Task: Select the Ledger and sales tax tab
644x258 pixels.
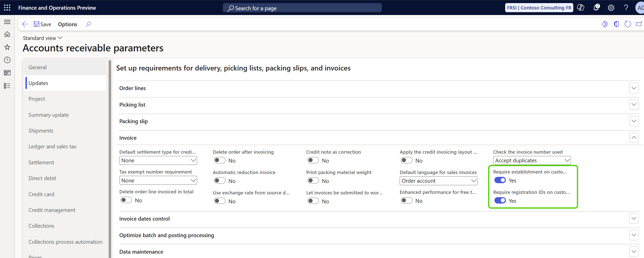Action: [65, 146]
